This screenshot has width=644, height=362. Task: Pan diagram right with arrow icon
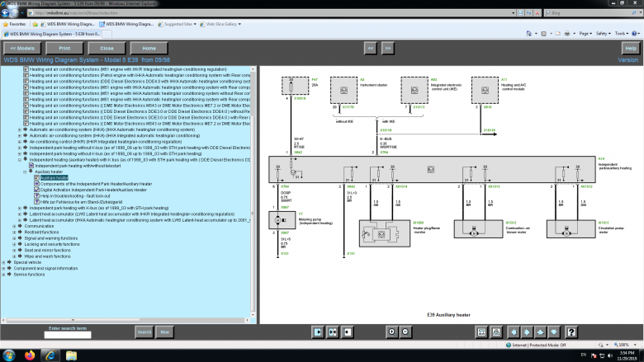click(527, 332)
